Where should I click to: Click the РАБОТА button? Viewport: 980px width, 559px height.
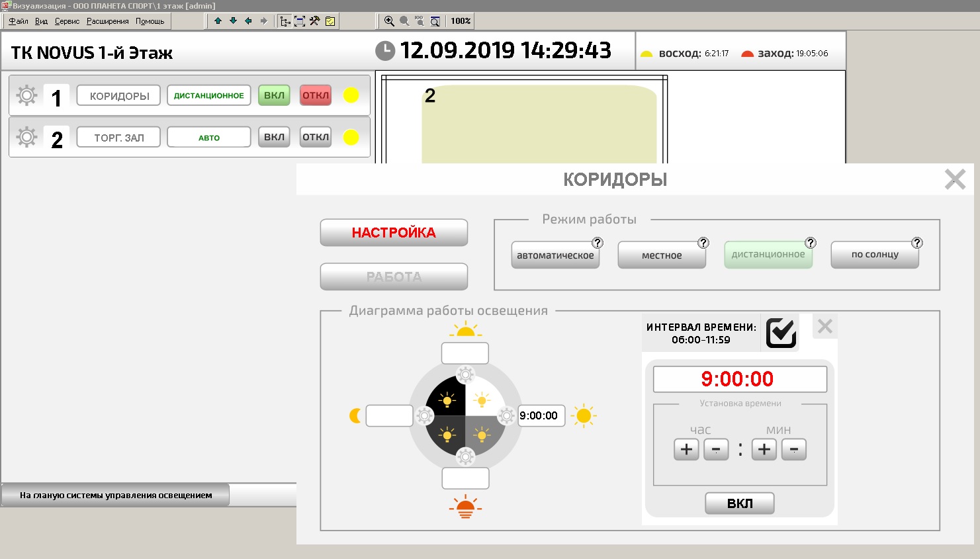(394, 277)
